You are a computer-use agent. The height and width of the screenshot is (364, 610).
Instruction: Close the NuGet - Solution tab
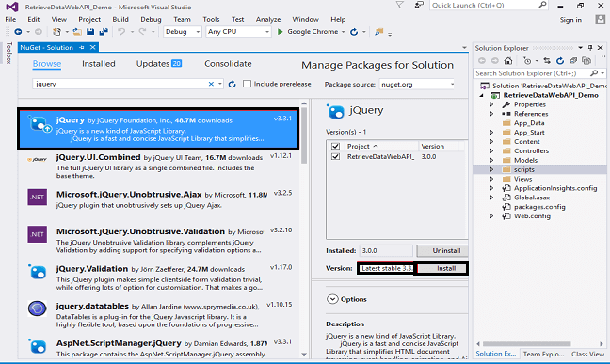(92, 47)
